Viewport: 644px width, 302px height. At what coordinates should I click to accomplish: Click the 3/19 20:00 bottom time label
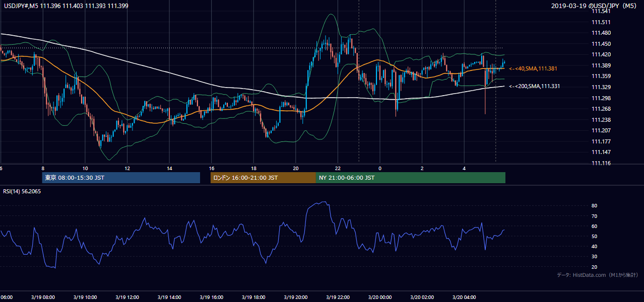tap(295, 297)
